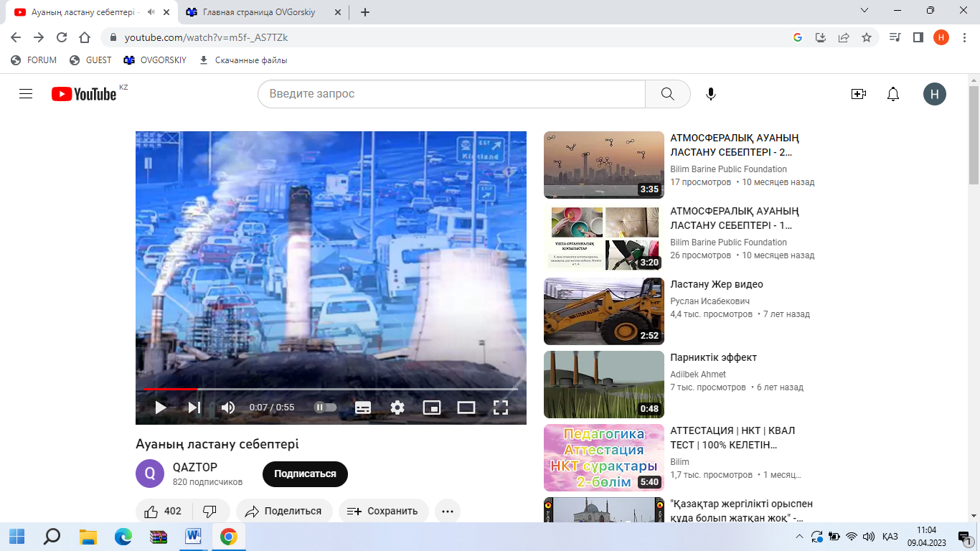Open the QAZTOP channel name link

coord(195,467)
